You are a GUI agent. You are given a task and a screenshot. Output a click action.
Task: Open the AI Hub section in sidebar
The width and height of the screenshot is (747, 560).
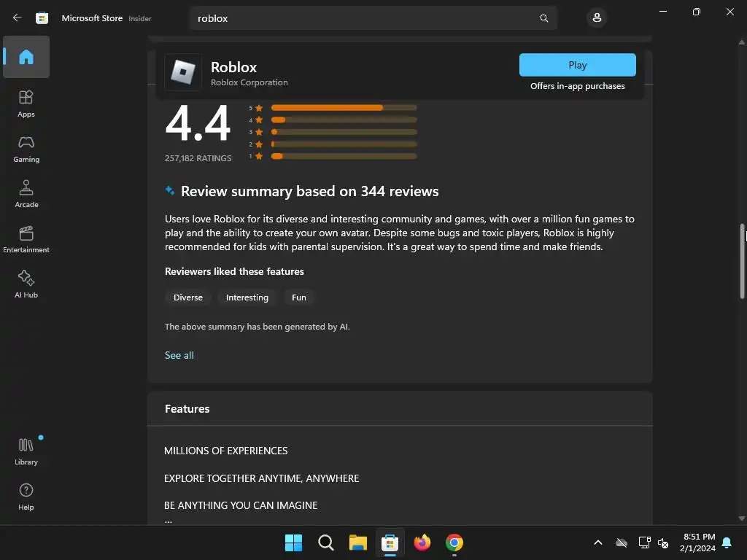point(26,285)
